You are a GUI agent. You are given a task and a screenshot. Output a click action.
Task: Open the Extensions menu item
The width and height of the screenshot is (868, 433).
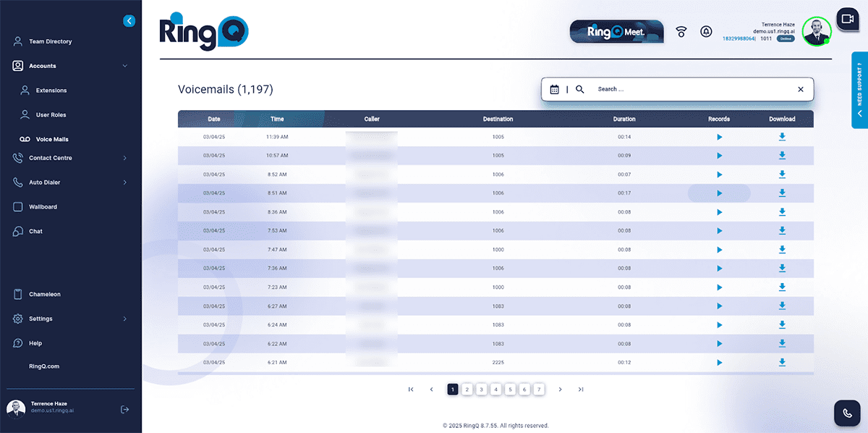coord(51,91)
